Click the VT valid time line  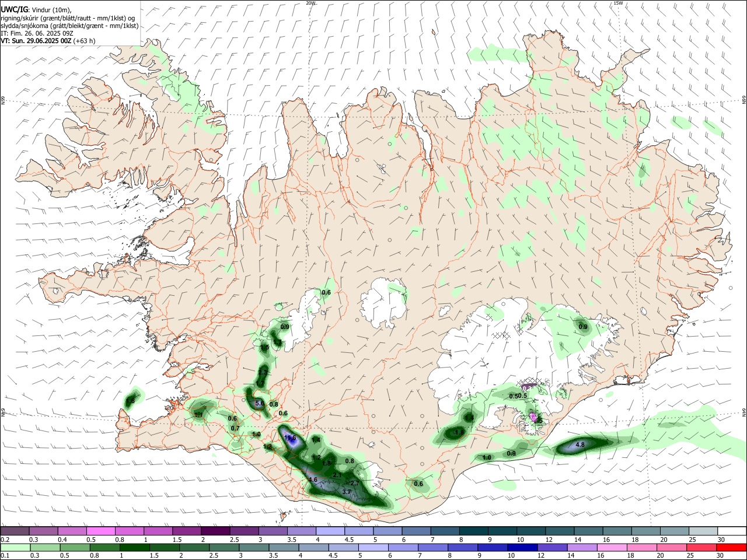click(48, 41)
